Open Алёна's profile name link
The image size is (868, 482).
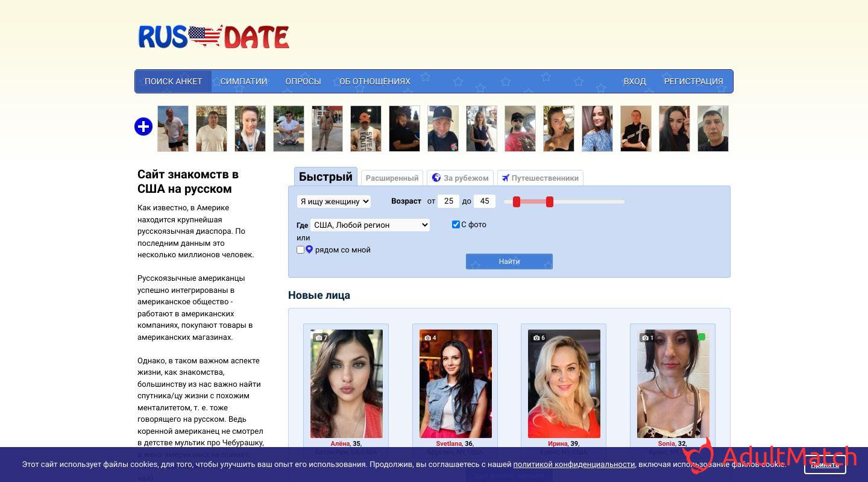[x=340, y=444]
